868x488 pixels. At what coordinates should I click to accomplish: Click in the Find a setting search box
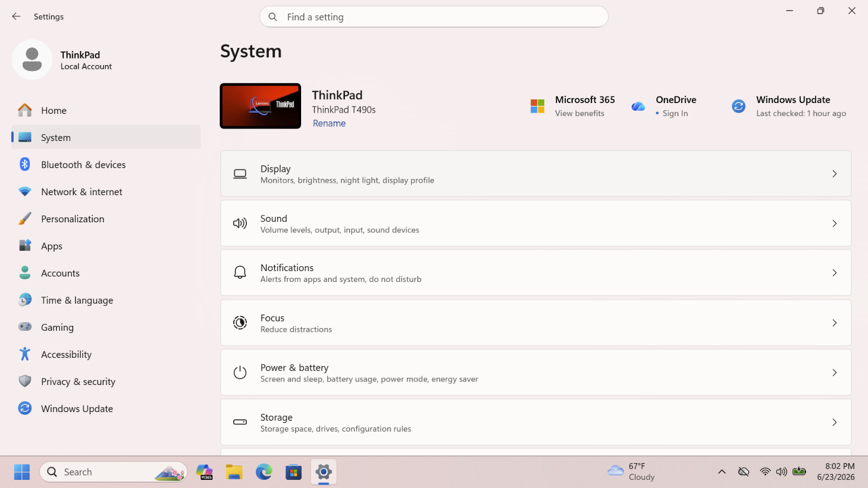[434, 17]
